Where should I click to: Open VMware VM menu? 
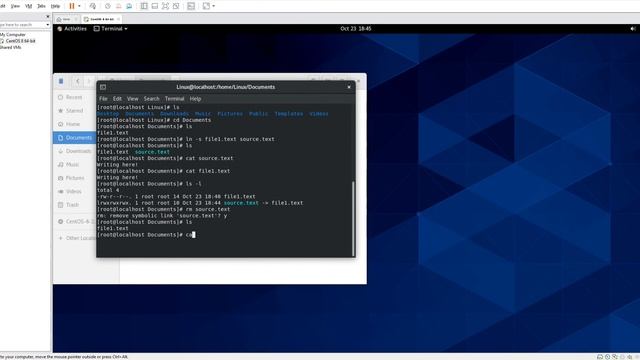29,6
